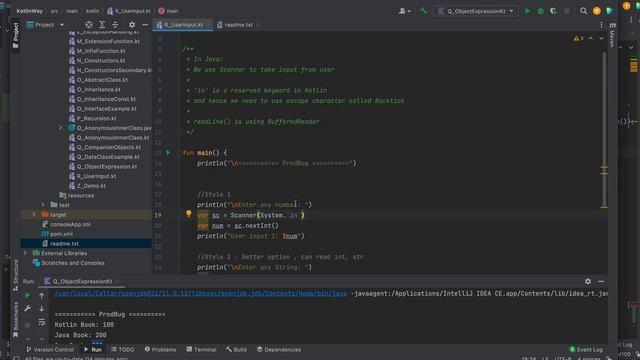
Task: Go to next highlighted error arrow
Action: point(601,38)
